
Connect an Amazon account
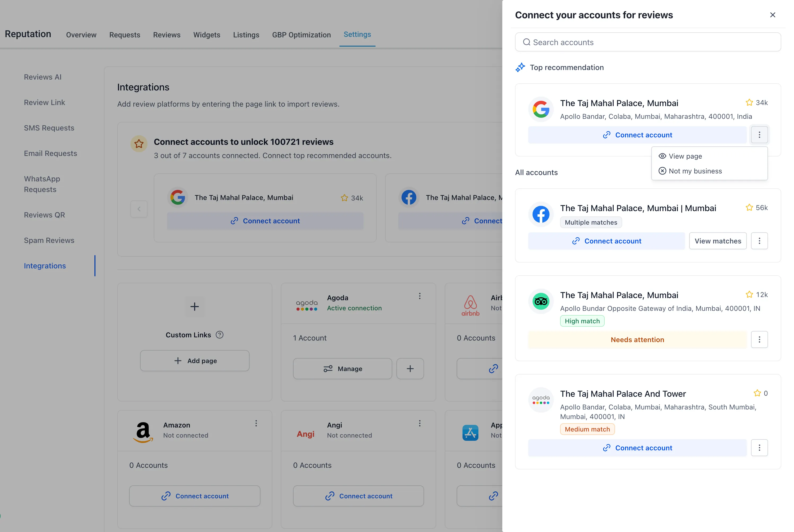pyautogui.click(x=195, y=496)
